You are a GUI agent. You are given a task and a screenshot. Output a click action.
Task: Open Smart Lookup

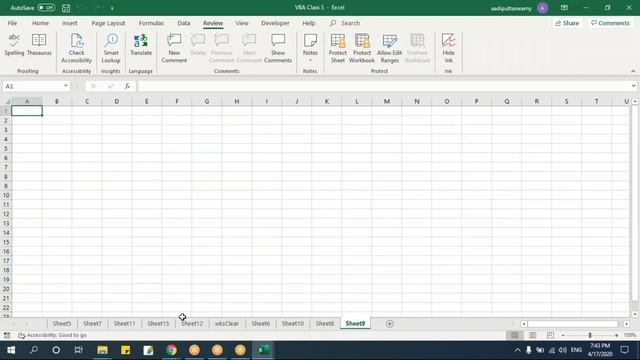click(111, 49)
